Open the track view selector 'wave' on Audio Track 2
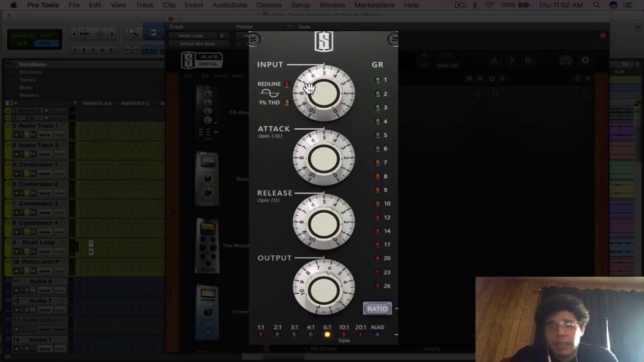 click(x=45, y=154)
